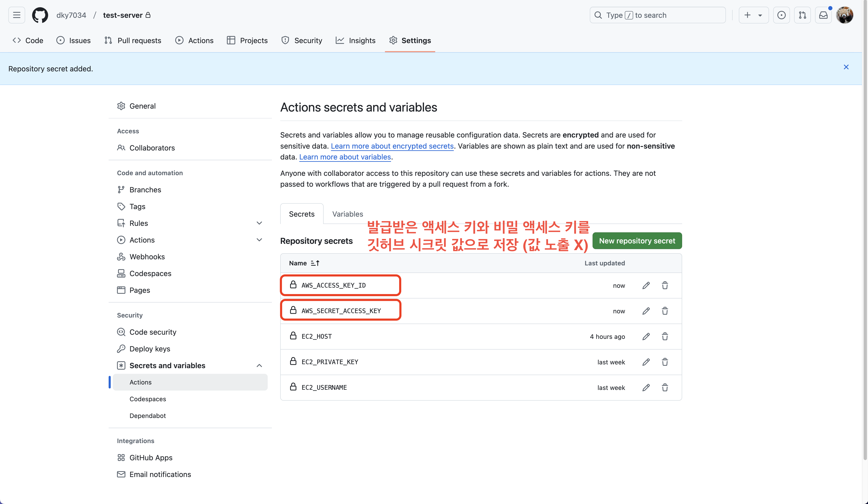Open notifications inbox icon
Viewport: 868px width, 504px height.
[823, 15]
